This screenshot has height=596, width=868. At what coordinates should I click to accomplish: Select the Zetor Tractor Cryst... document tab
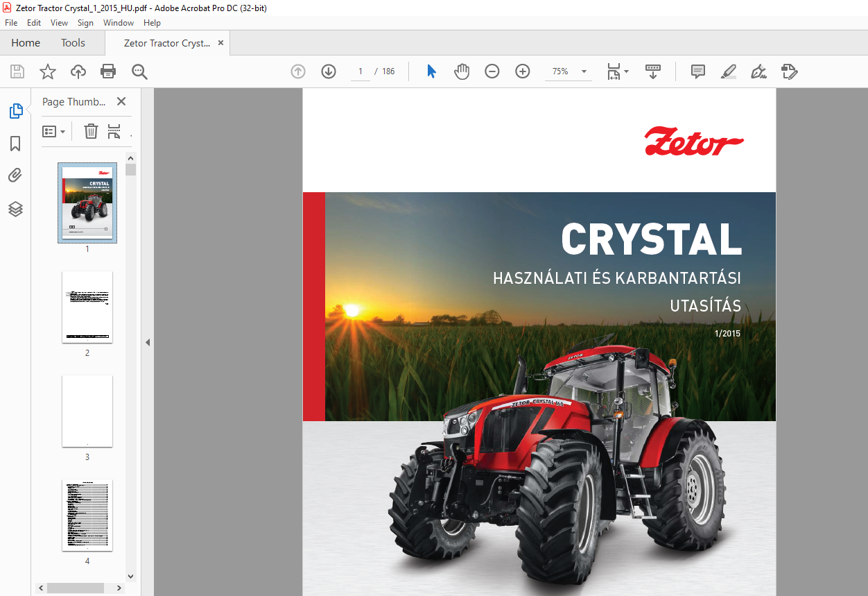click(x=166, y=43)
